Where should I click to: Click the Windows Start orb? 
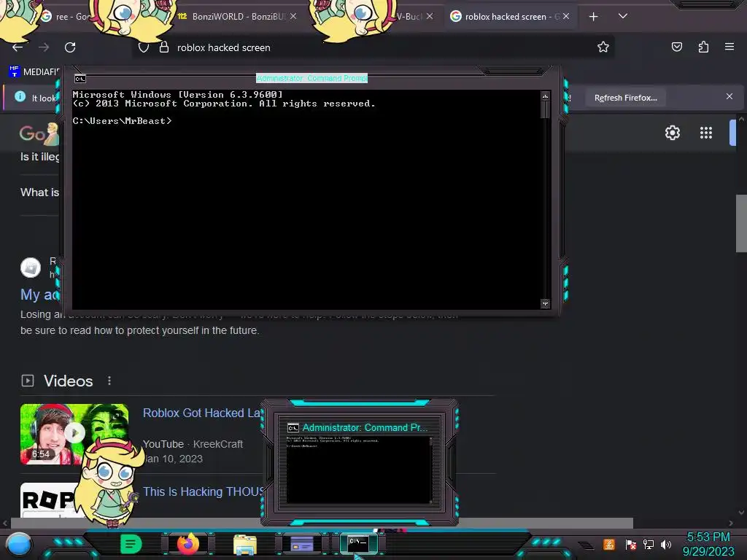click(19, 545)
